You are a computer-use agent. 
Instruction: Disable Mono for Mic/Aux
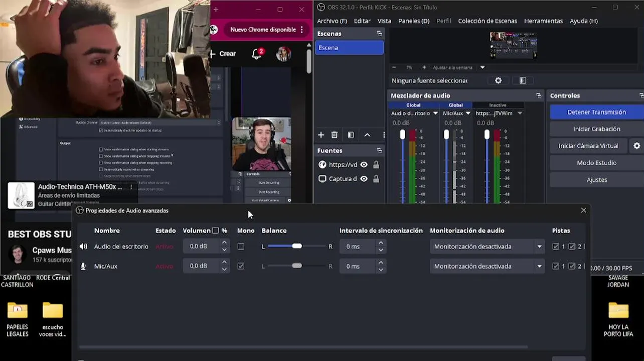tap(241, 266)
